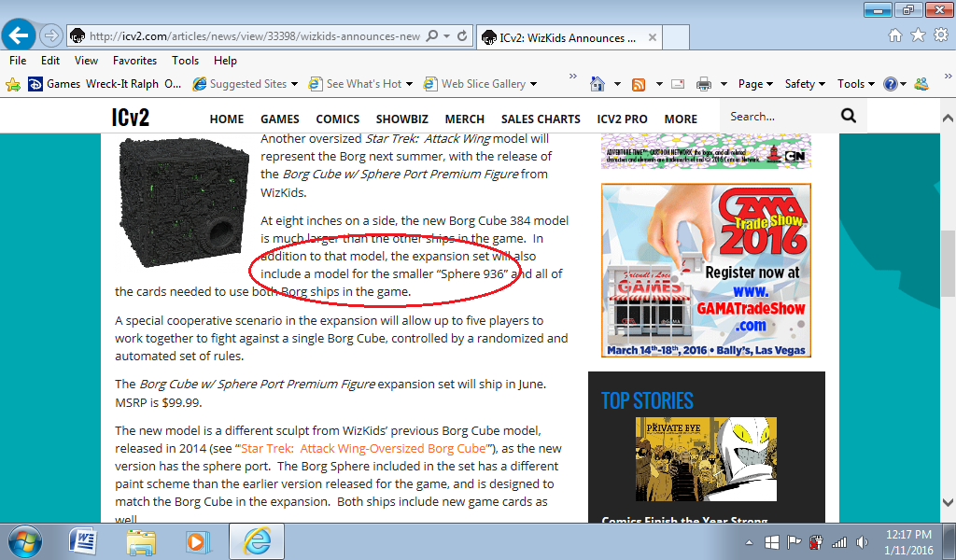This screenshot has height=560, width=956.
Task: Click the page vertical scrollbar thumb
Action: [948, 264]
